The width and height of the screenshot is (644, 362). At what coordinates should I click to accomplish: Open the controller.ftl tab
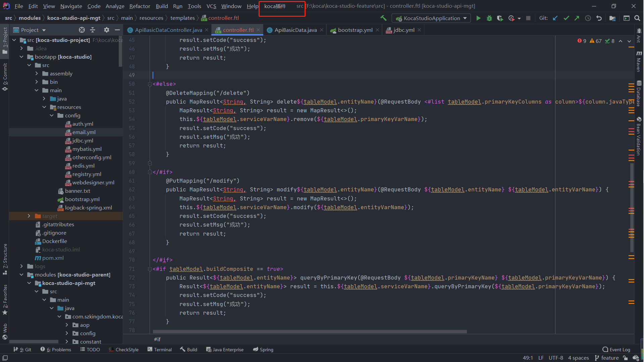238,29
